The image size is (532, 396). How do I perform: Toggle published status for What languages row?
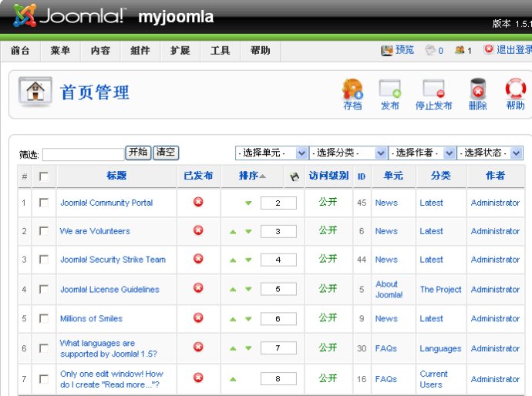pos(198,347)
